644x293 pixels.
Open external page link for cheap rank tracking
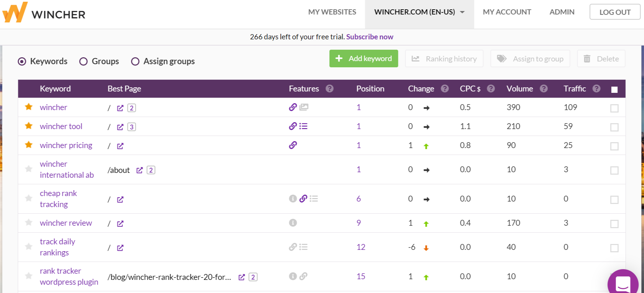[x=120, y=199]
